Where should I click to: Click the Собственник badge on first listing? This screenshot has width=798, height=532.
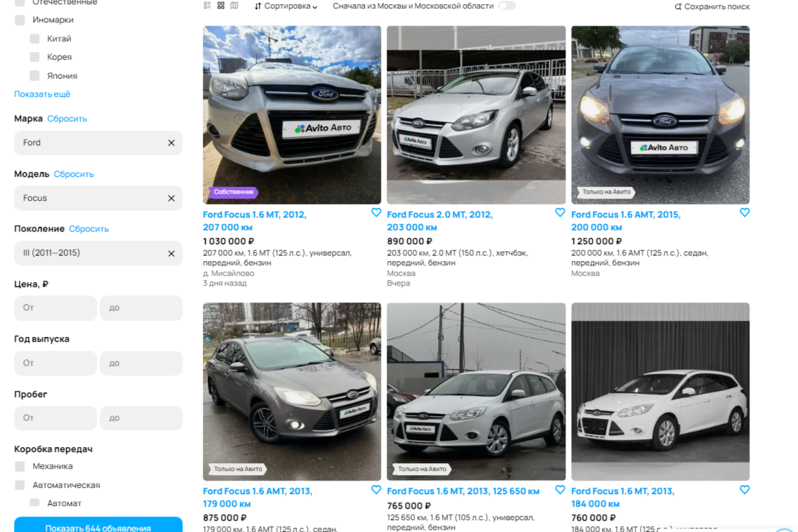233,192
